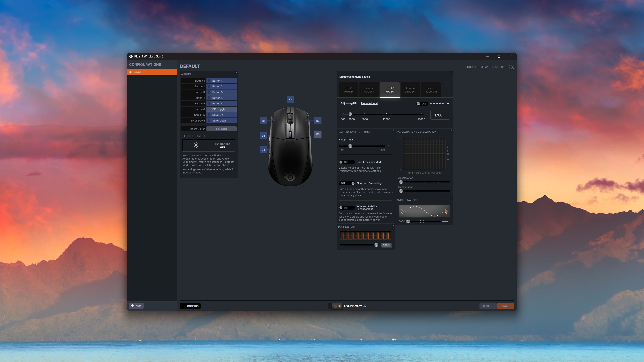
Task: Open Acceleration / Deceleration help icon
Action: pyautogui.click(x=451, y=130)
